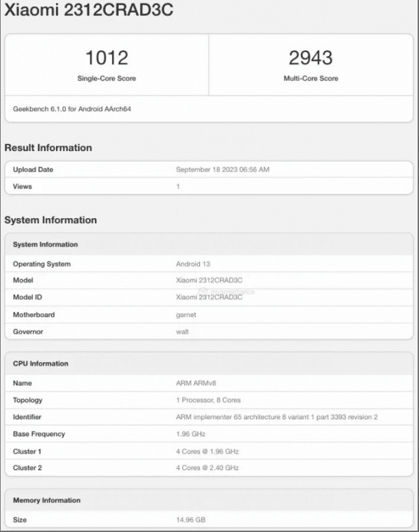Click the Base Frequency label
The height and width of the screenshot is (532, 419).
pos(39,434)
